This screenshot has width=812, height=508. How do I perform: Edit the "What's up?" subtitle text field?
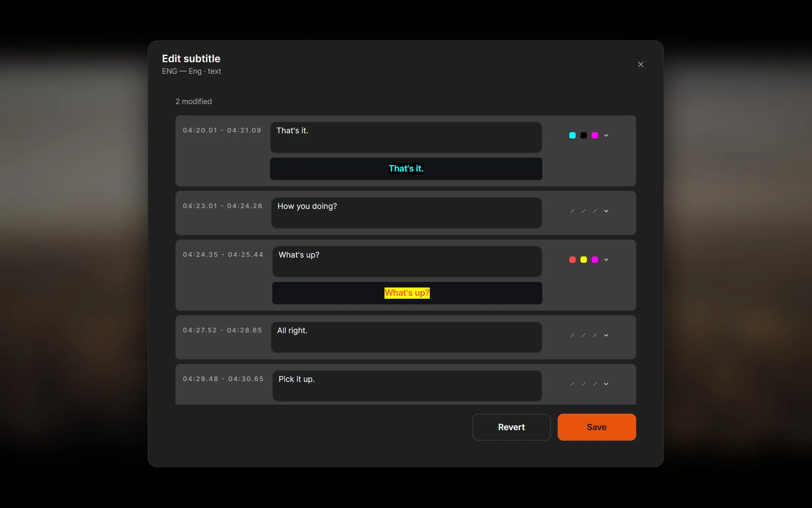(x=407, y=261)
